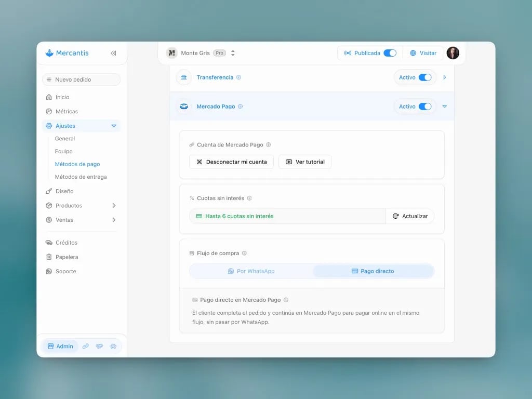Select the Pago directo flow option
Screen dimensions: 532x399
tap(373, 271)
